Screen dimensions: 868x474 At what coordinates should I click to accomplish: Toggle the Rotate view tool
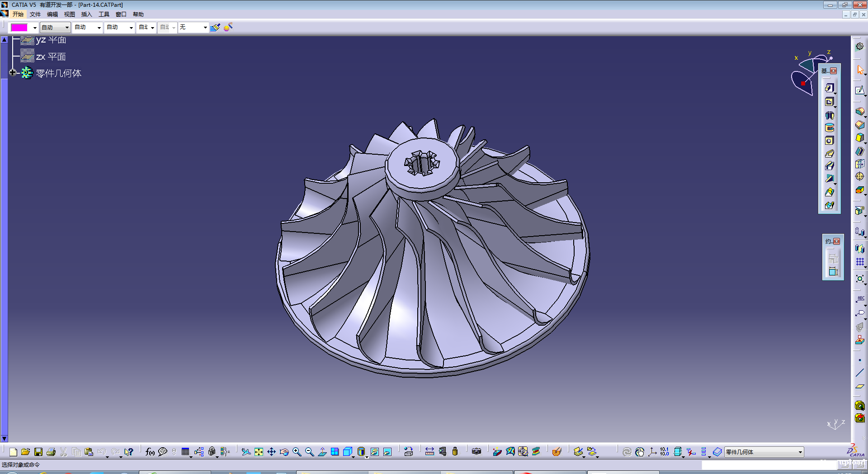284,452
